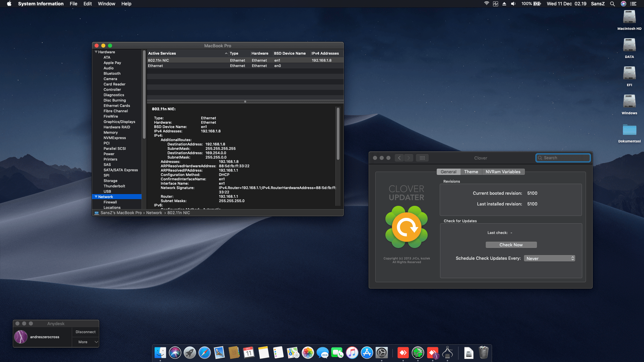This screenshot has width=644, height=362.
Task: Open AnyDesk from the Dock
Action: (403, 353)
